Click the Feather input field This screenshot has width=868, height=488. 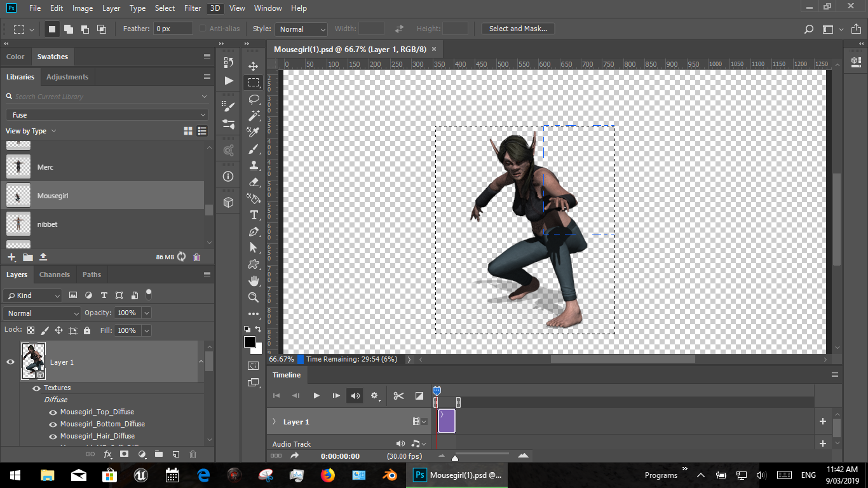click(173, 29)
